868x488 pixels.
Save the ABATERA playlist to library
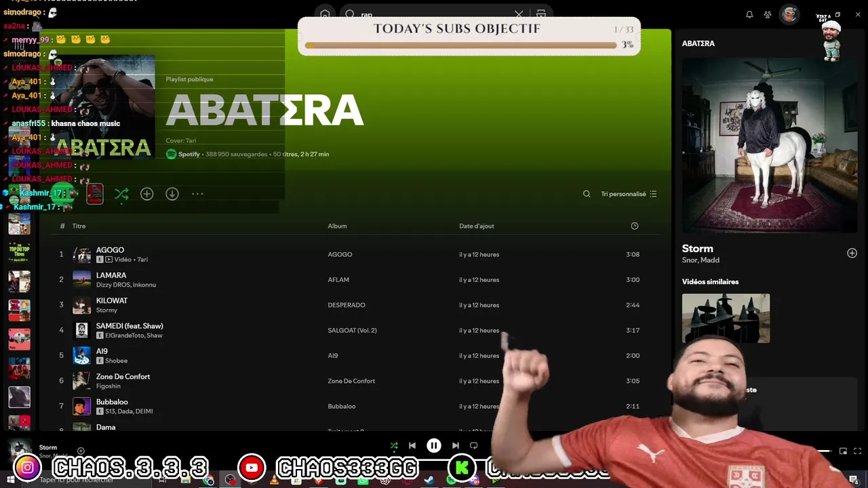(147, 194)
